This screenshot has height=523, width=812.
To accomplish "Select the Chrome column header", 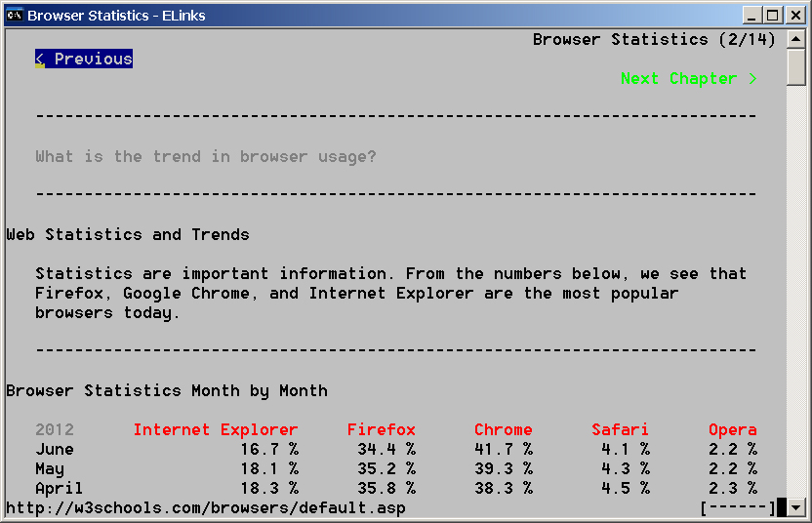I will click(x=504, y=429).
